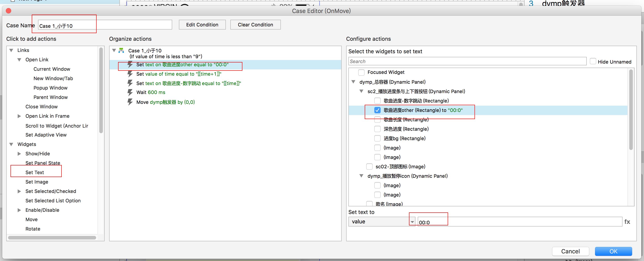This screenshot has height=261, width=644.
Task: Close the Case Editor with red button
Action: (8, 11)
